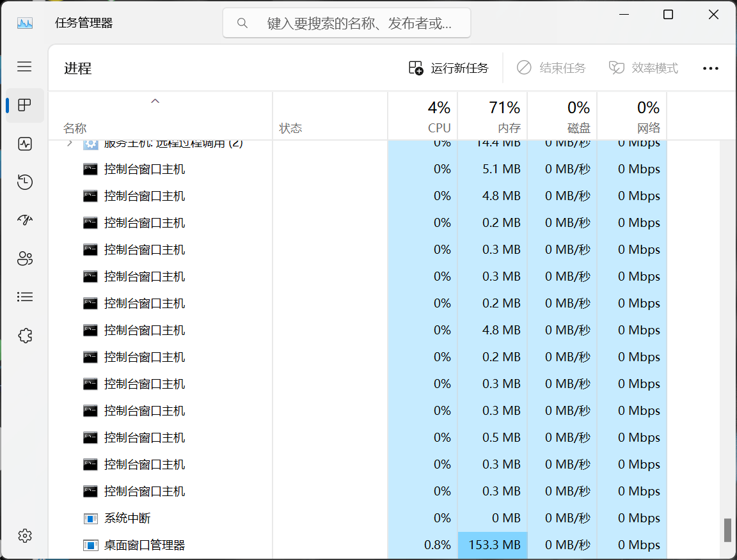Open the Users sidebar icon
The width and height of the screenshot is (737, 560).
coord(24,258)
